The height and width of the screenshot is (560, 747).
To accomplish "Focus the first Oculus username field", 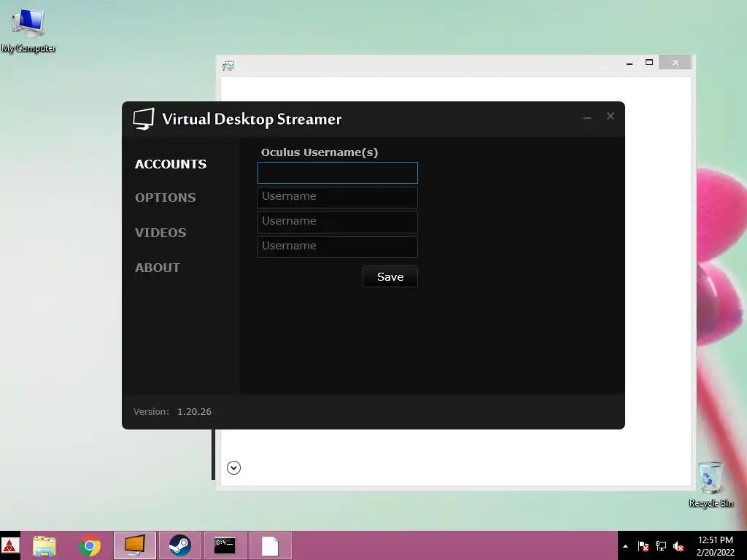I will (x=337, y=173).
